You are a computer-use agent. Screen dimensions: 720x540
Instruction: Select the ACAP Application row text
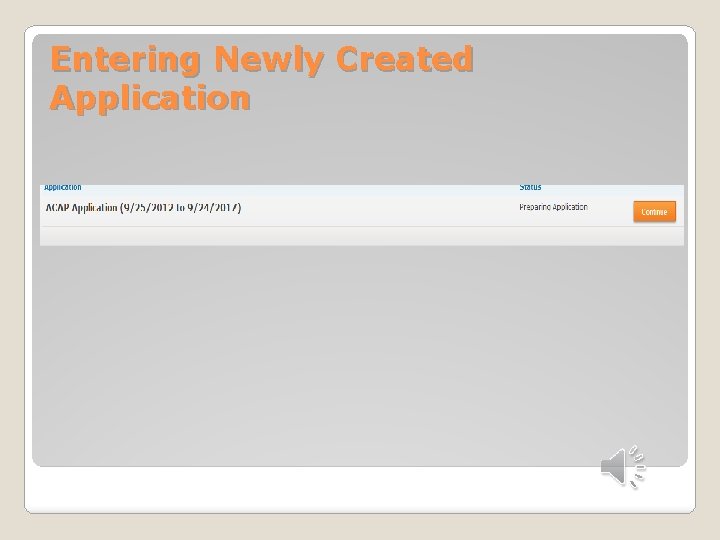coord(143,208)
